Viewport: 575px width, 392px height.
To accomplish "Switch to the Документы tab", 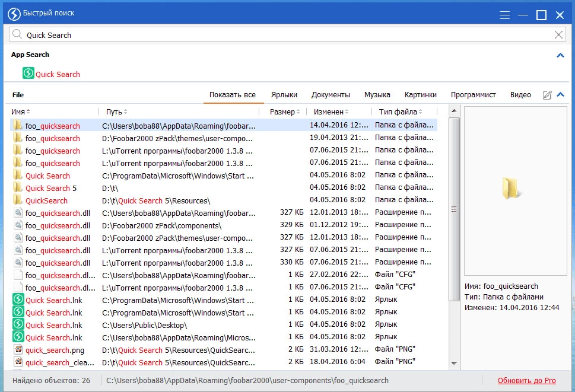I will 331,95.
